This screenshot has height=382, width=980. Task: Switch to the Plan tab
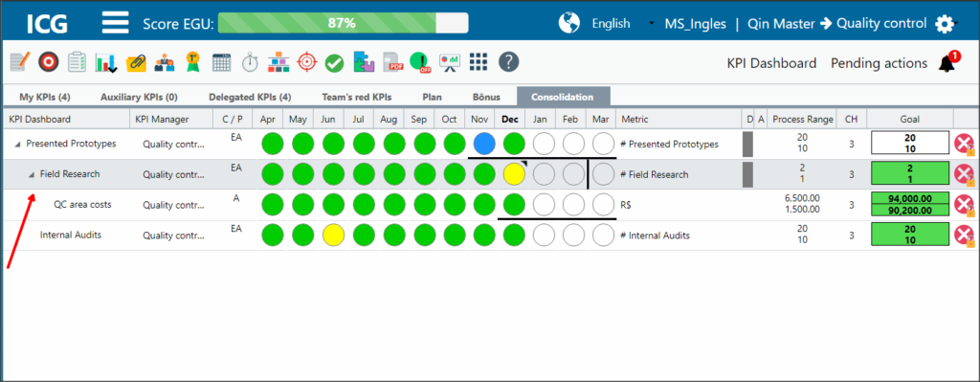tap(432, 97)
